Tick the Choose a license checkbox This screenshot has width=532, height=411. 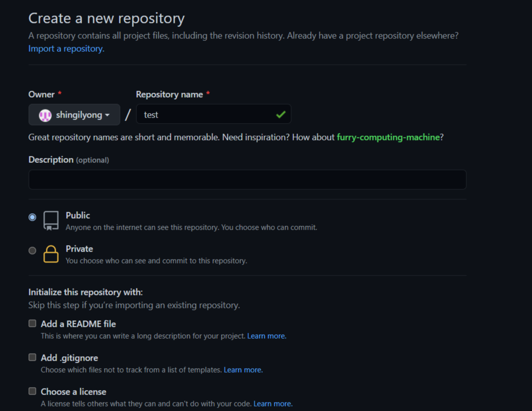pyautogui.click(x=32, y=391)
